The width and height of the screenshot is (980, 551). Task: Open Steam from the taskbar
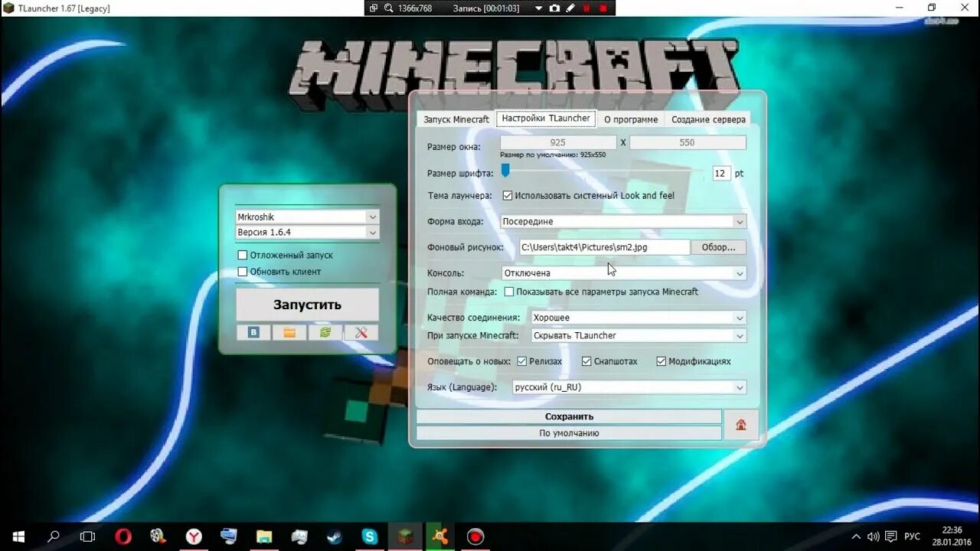coord(335,536)
